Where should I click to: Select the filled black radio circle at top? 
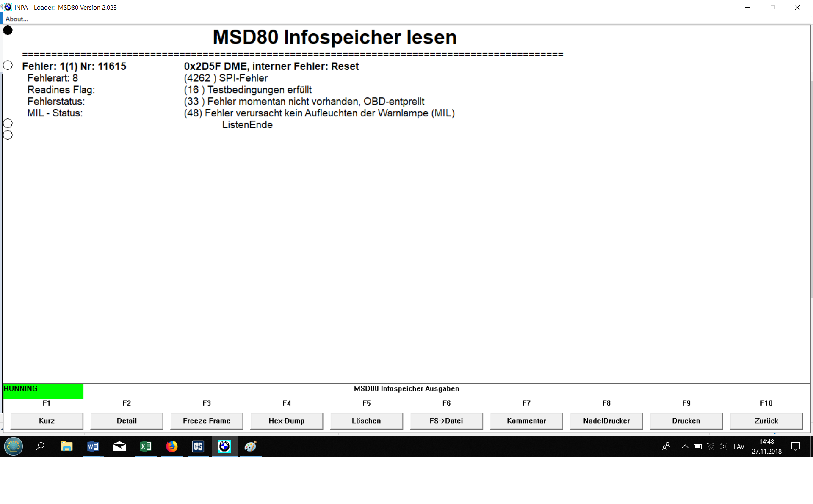coord(8,30)
